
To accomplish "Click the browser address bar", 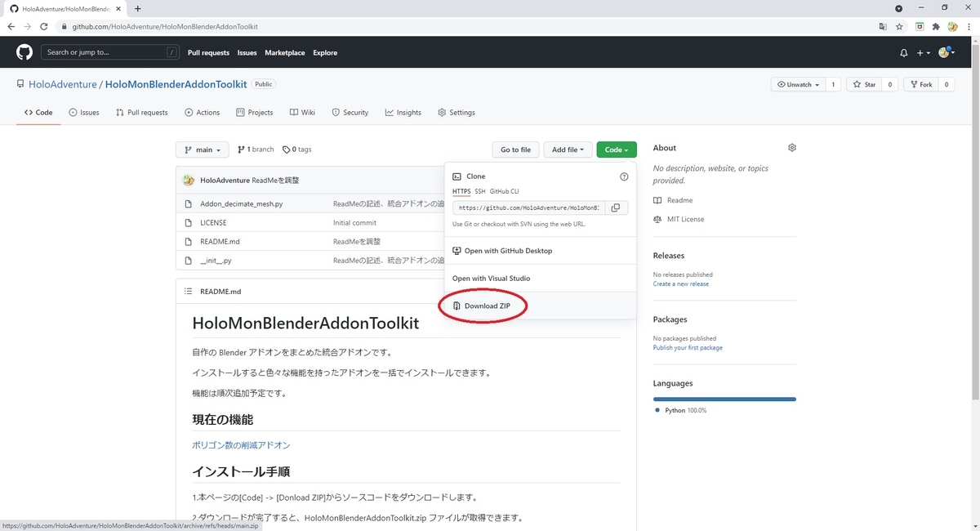I will point(465,26).
